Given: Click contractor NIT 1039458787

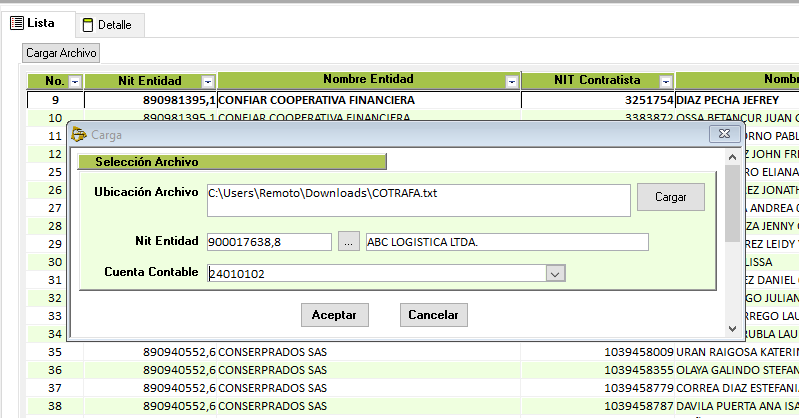Looking at the screenshot, I should pos(639,406).
